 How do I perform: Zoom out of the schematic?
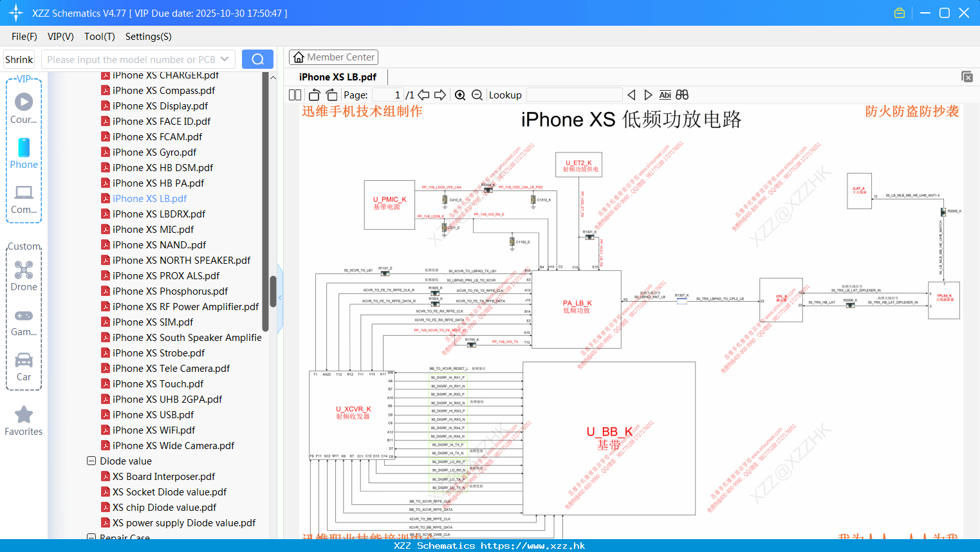click(477, 95)
